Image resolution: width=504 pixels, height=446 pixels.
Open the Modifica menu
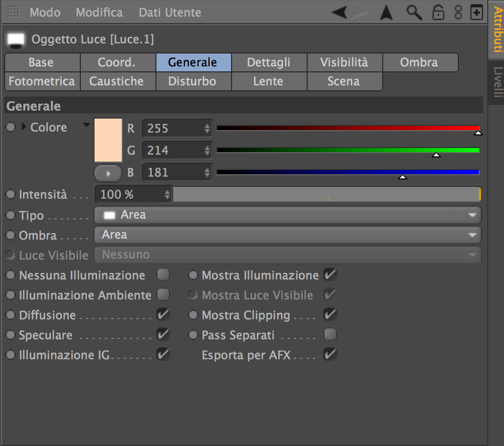coord(99,12)
